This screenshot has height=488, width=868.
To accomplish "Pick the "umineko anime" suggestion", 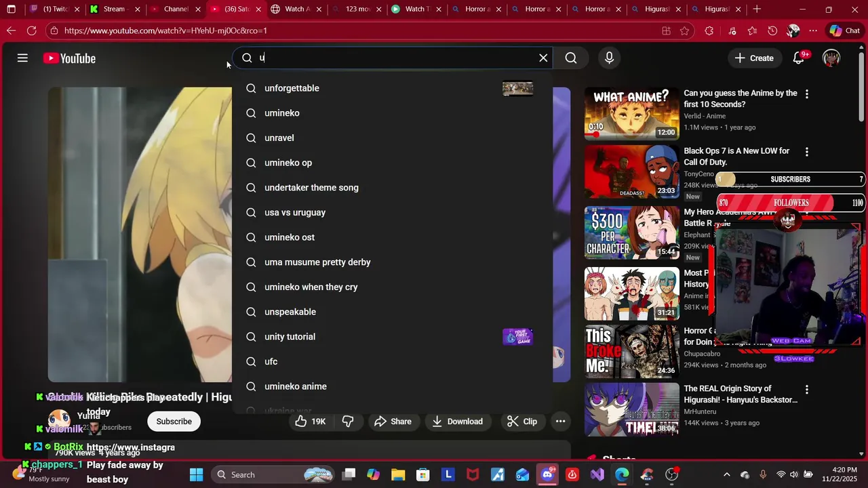I will pyautogui.click(x=392, y=386).
